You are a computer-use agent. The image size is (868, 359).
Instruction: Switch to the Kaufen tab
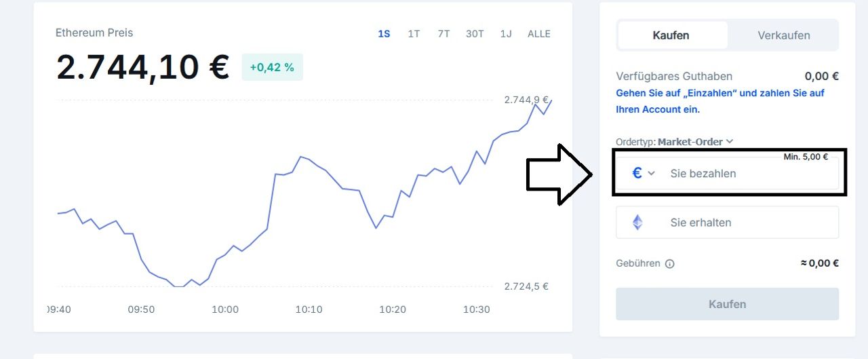tap(671, 35)
